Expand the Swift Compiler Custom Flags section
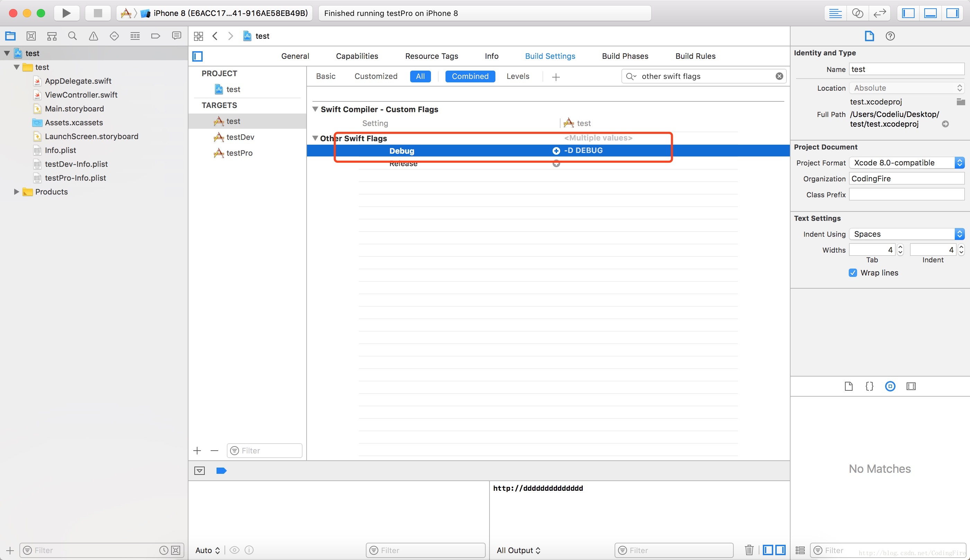 point(314,109)
